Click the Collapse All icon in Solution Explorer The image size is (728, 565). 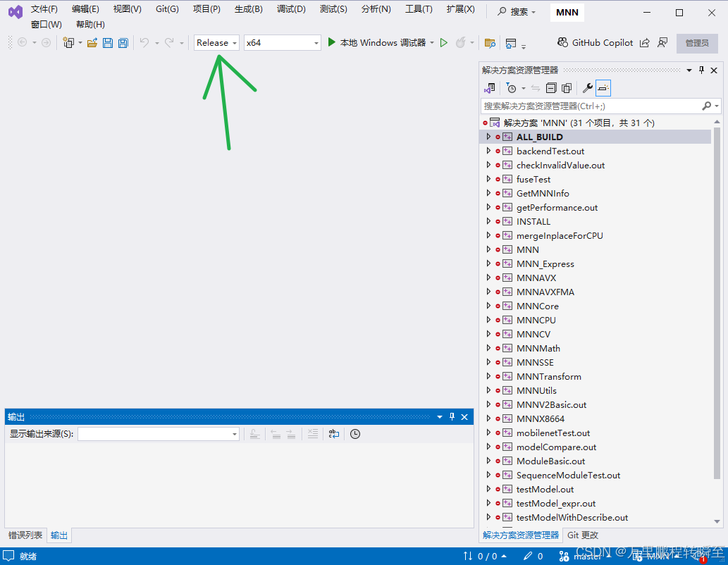(x=551, y=88)
